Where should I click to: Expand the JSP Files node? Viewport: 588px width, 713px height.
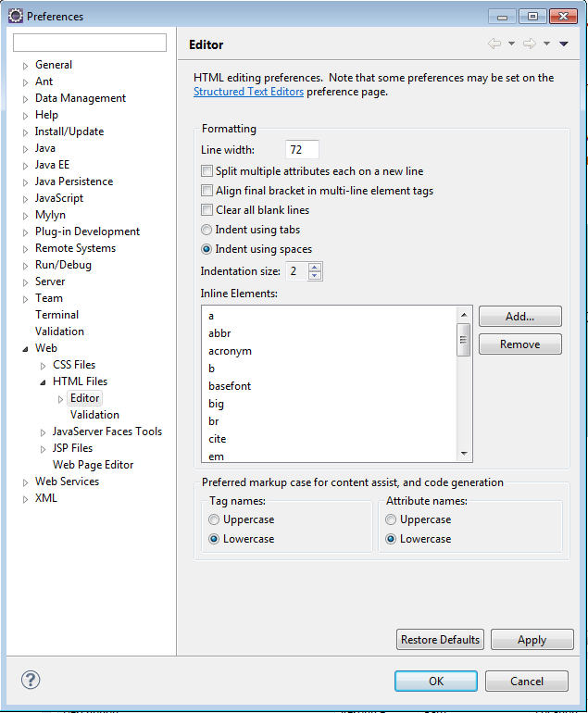point(44,449)
